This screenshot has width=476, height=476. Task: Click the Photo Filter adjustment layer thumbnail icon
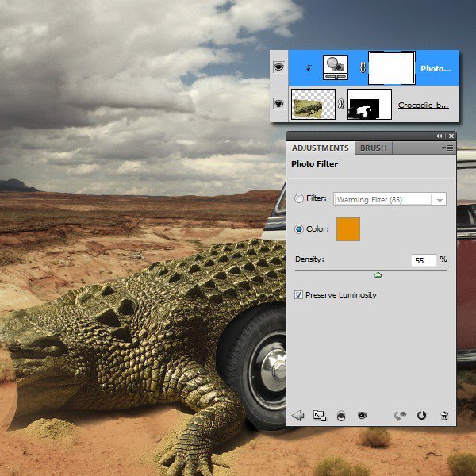(x=336, y=67)
